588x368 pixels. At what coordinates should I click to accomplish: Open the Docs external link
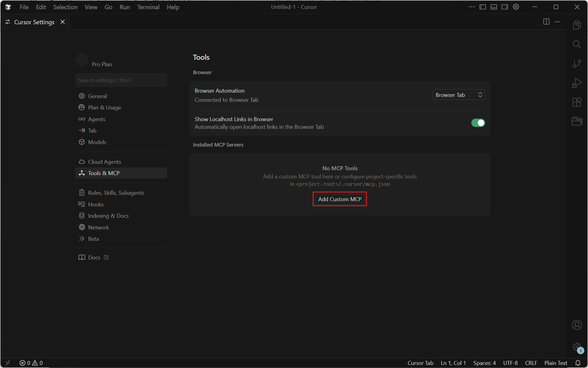point(94,257)
